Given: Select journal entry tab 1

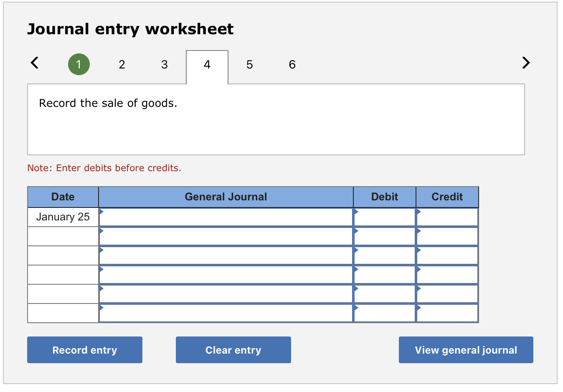Looking at the screenshot, I should 79,64.
